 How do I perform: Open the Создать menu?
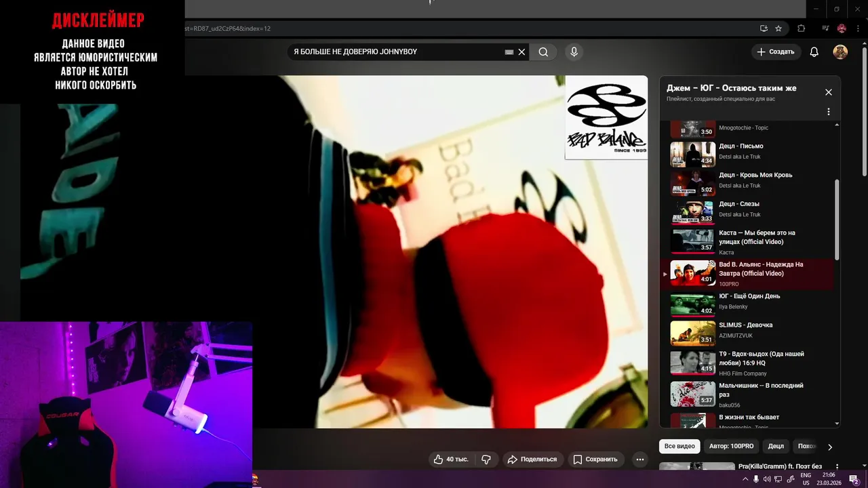click(x=776, y=52)
